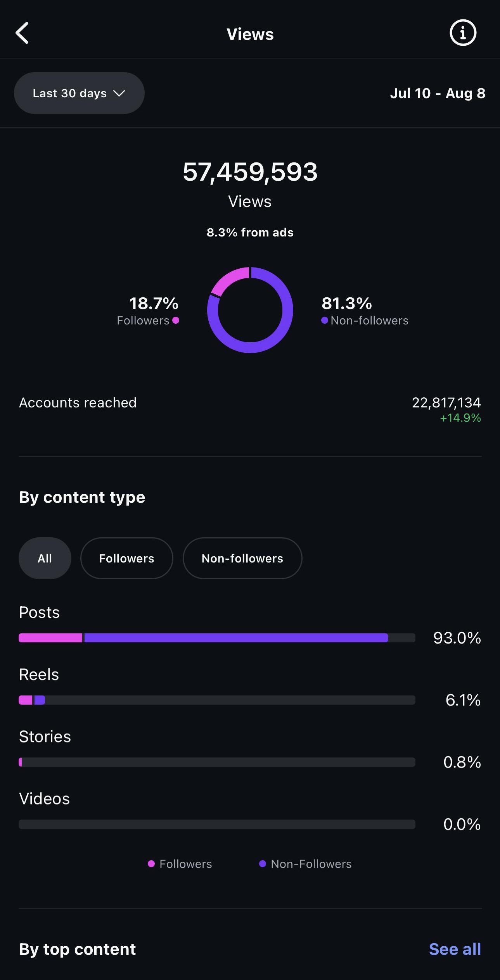Screen dimensions: 500x980
Task: Select the All filter pill
Action: [x=45, y=558]
